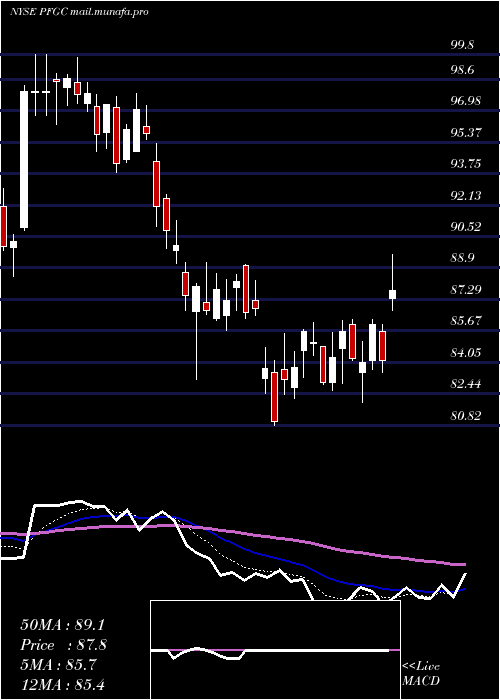The image size is (500, 700).
Task: Click the 88.9 price axis label
Action: tap(462, 258)
